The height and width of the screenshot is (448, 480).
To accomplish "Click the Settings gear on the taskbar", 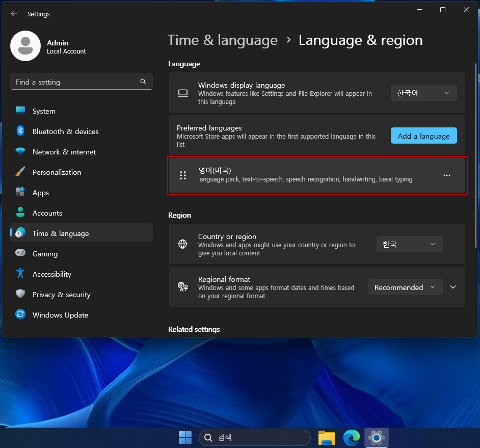I will (x=377, y=438).
